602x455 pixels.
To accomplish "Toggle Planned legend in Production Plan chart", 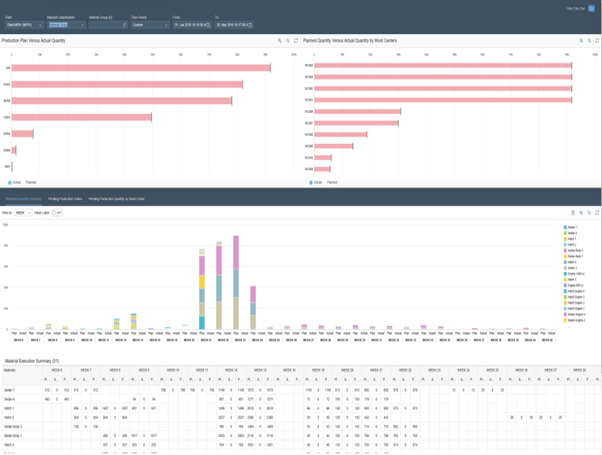I will click(31, 182).
